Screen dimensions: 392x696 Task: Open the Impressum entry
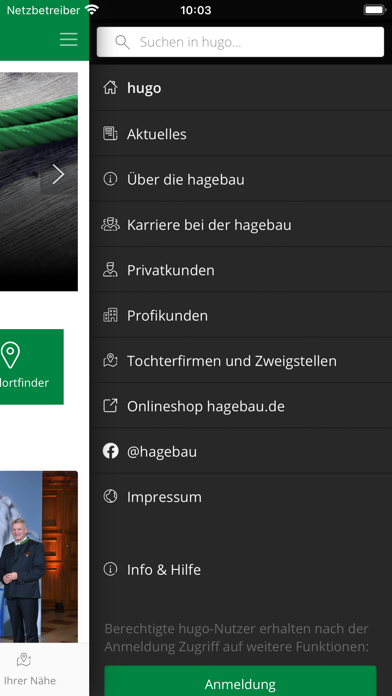(x=241, y=496)
